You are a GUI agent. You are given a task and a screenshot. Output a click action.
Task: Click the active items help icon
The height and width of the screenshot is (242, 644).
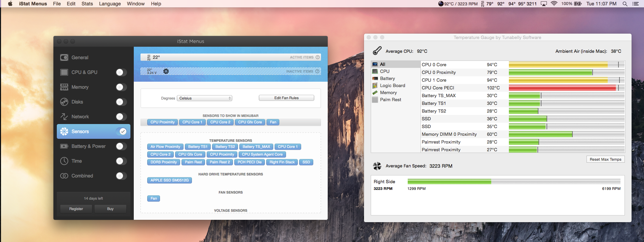coord(317,57)
